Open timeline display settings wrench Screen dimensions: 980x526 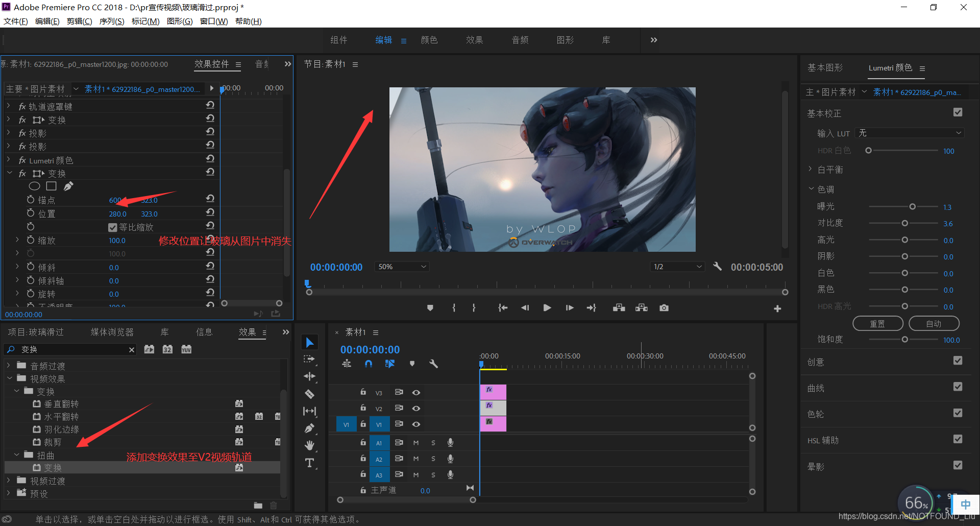pos(433,364)
